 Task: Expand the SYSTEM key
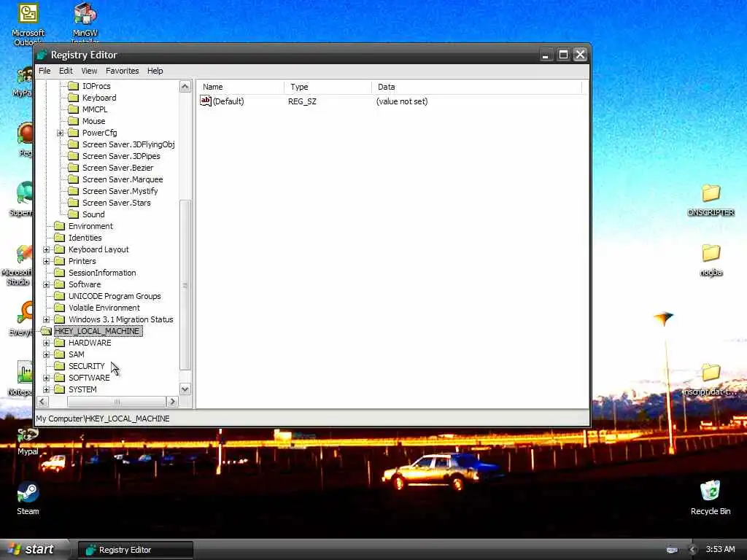tap(46, 389)
